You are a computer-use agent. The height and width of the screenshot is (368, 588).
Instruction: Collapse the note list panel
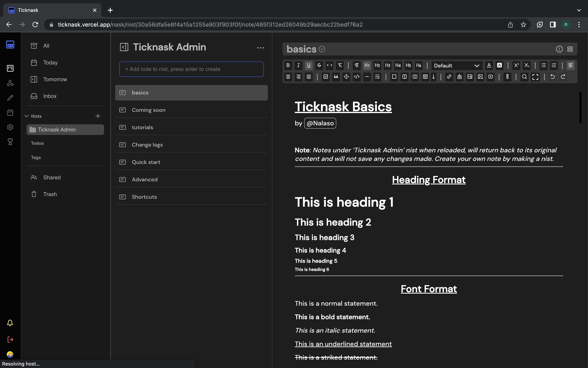tap(124, 47)
